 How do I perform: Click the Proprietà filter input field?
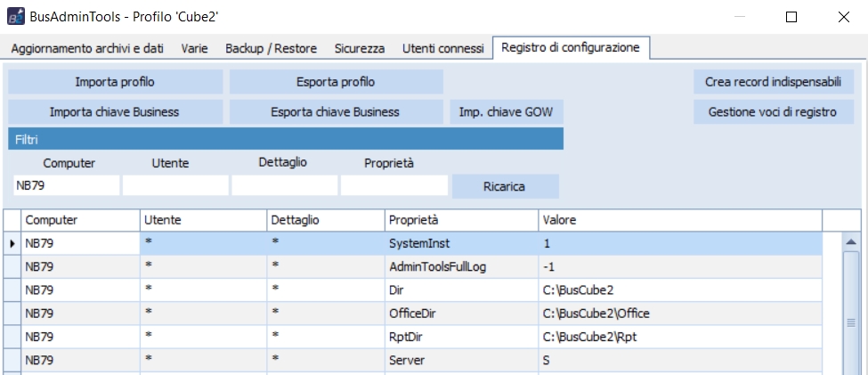click(393, 185)
